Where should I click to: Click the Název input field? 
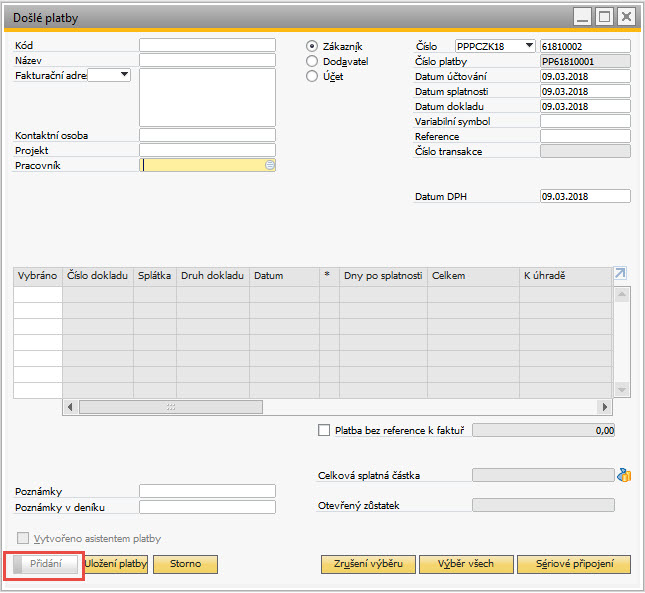[x=207, y=60]
